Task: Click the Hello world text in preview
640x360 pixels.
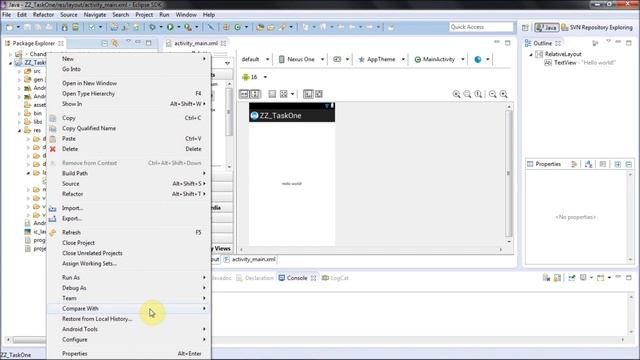Action: (x=291, y=184)
